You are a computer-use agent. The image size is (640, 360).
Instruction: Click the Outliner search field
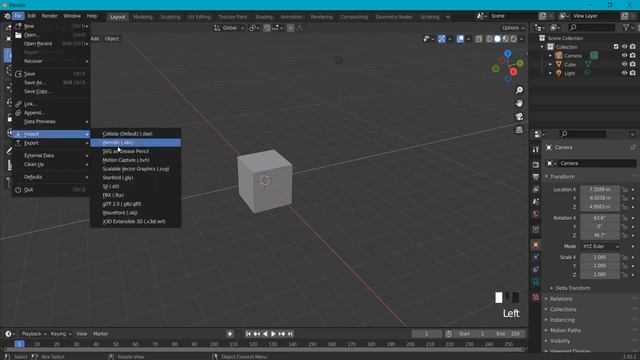pyautogui.click(x=591, y=27)
